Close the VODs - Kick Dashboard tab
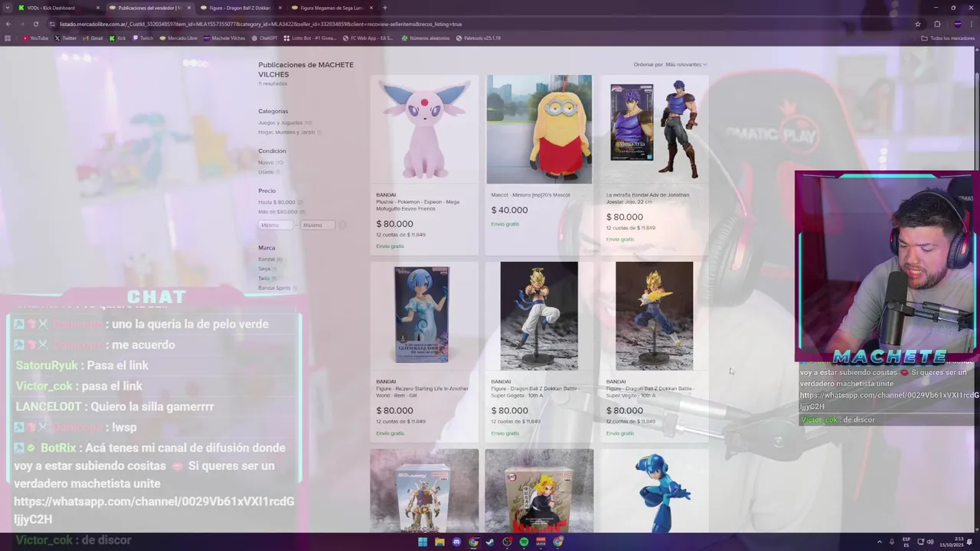The image size is (980, 551). [98, 8]
